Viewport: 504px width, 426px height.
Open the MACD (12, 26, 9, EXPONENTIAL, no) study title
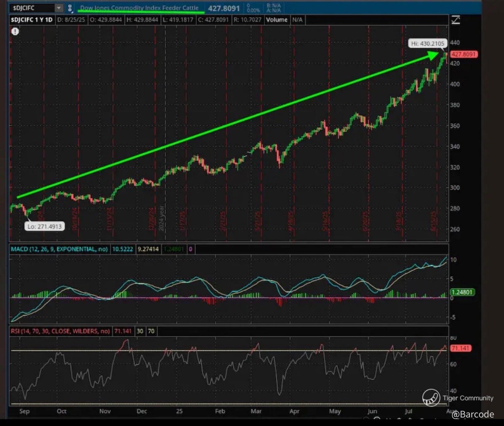coord(59,249)
